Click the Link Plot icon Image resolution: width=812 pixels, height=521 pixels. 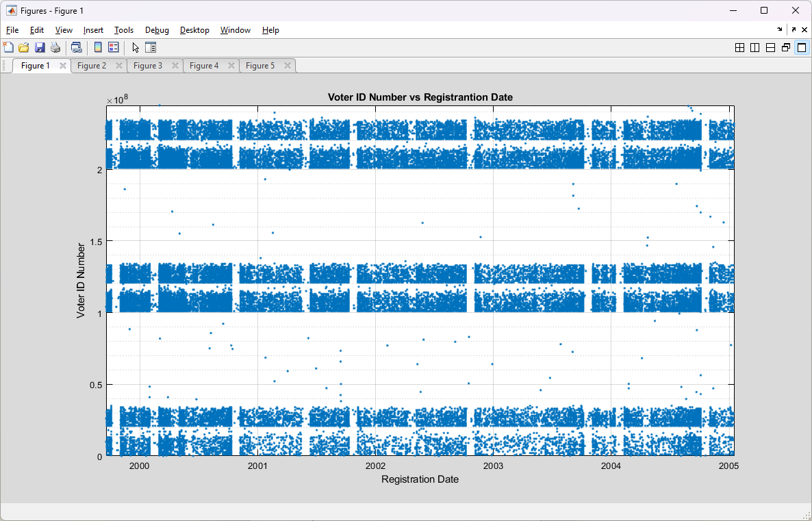click(x=76, y=47)
